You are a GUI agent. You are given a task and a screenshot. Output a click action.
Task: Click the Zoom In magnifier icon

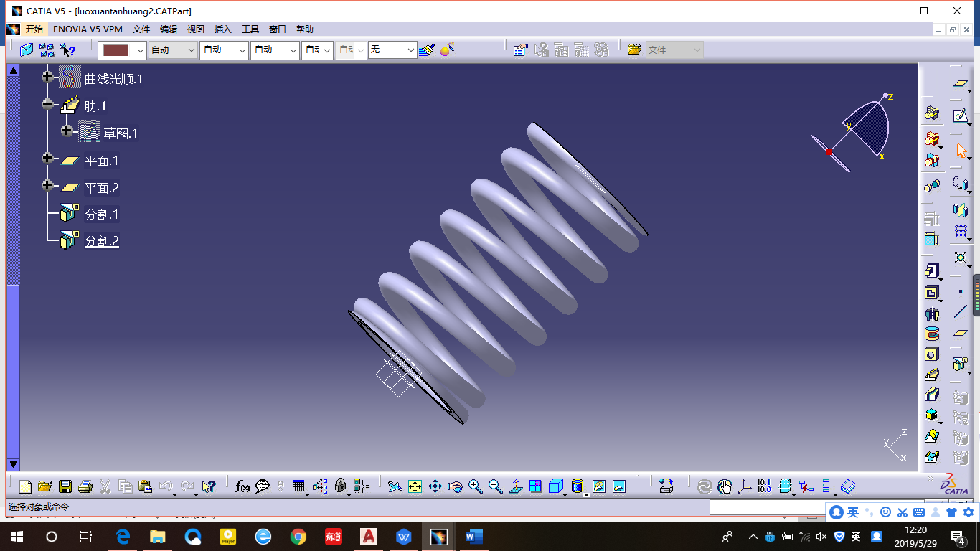click(475, 486)
